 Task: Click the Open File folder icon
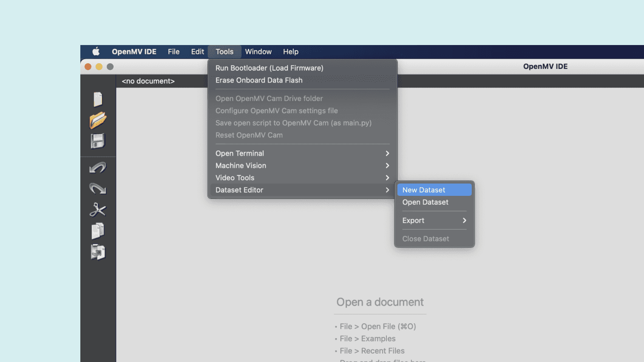click(98, 120)
